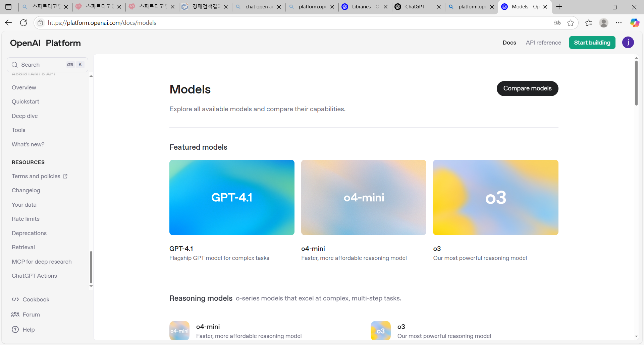Open the Your data sidebar link
Screen dimensions: 644x345
(x=24, y=205)
